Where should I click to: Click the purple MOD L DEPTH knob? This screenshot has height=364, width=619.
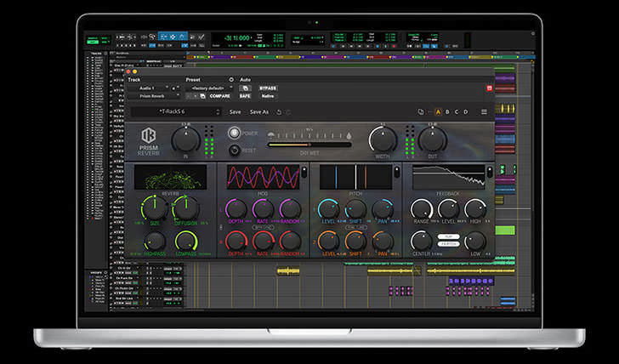(236, 209)
